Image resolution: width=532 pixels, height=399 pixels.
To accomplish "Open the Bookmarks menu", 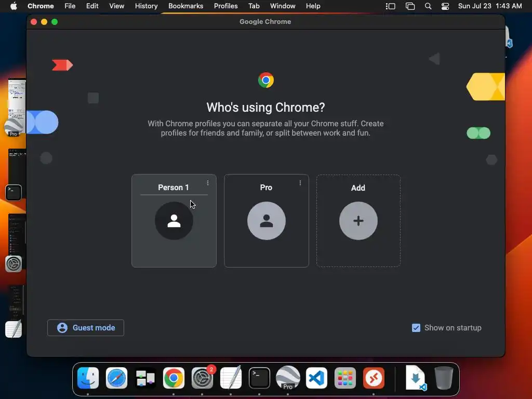I will 185,6.
